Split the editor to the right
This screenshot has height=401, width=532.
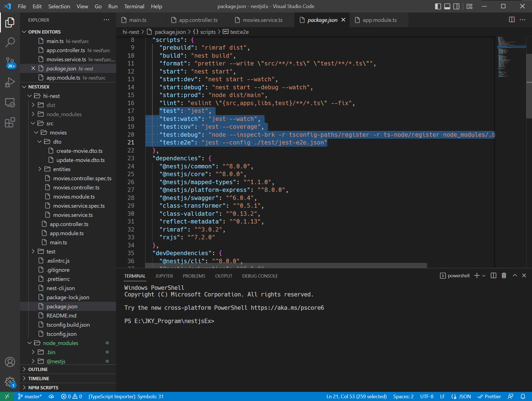511,20
